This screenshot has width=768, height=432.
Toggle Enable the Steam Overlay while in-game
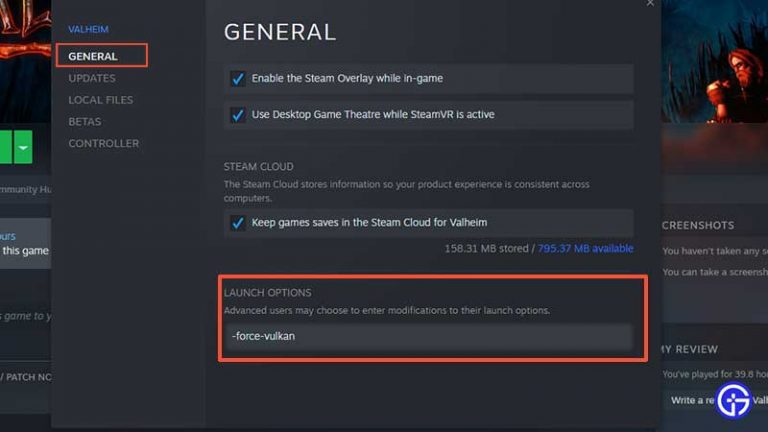[x=238, y=78]
